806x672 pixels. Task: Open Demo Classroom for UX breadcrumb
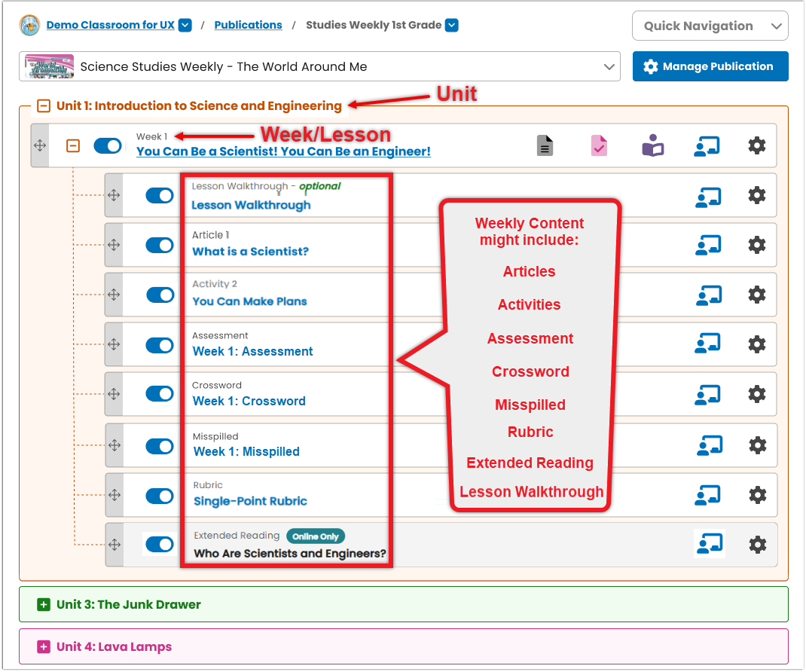click(x=111, y=25)
